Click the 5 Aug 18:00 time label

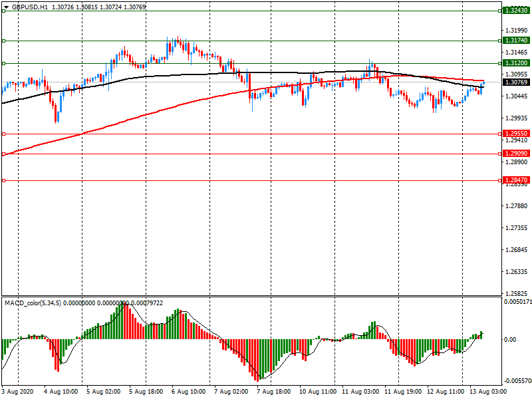point(146,392)
